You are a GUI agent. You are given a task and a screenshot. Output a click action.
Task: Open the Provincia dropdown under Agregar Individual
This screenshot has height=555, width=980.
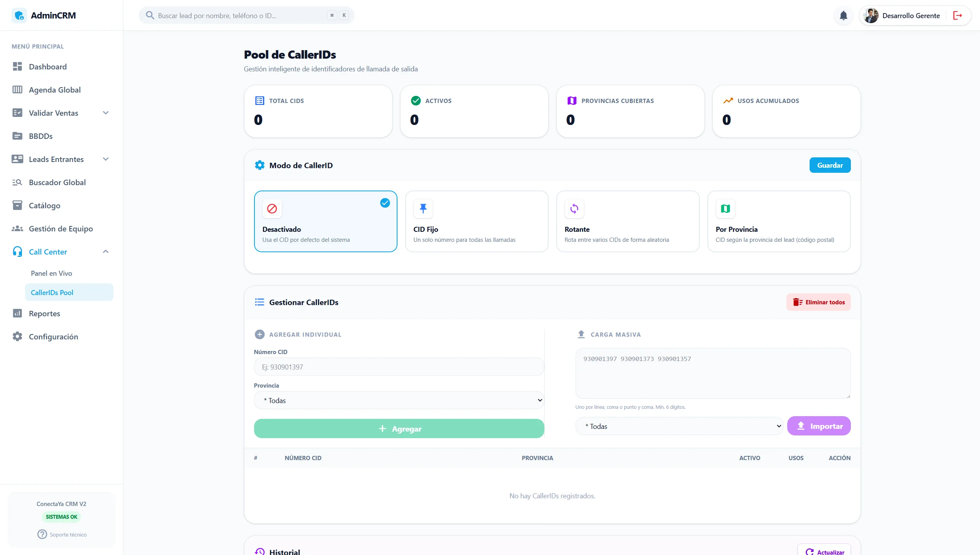399,400
